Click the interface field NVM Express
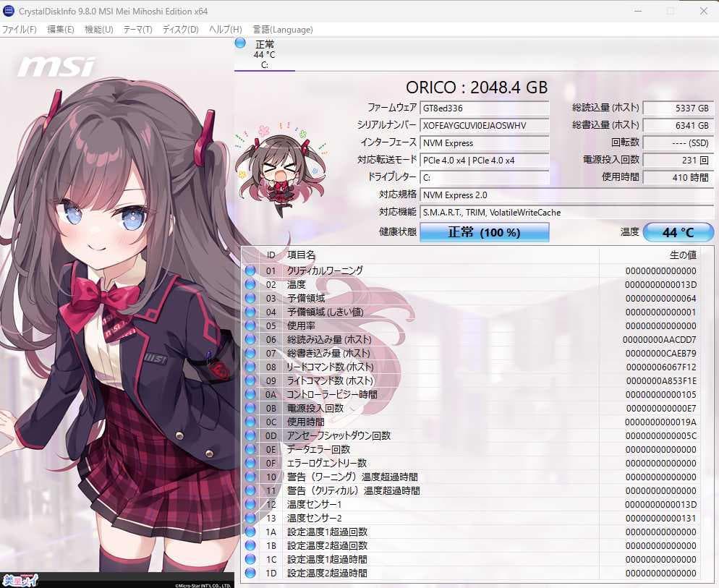 484,143
